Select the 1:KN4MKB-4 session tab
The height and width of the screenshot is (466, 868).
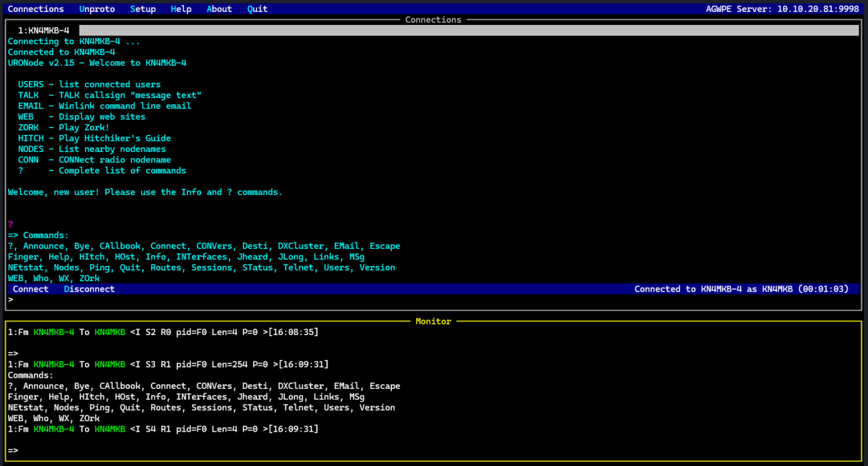(39, 30)
